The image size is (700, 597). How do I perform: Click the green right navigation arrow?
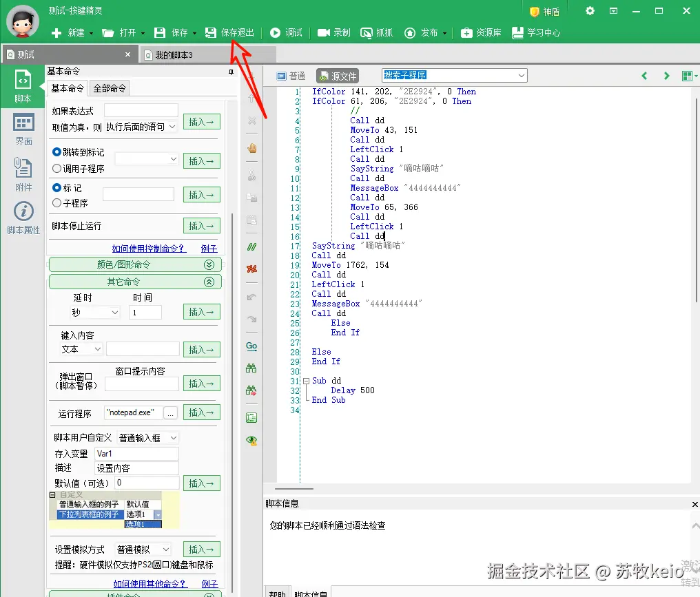tap(666, 76)
